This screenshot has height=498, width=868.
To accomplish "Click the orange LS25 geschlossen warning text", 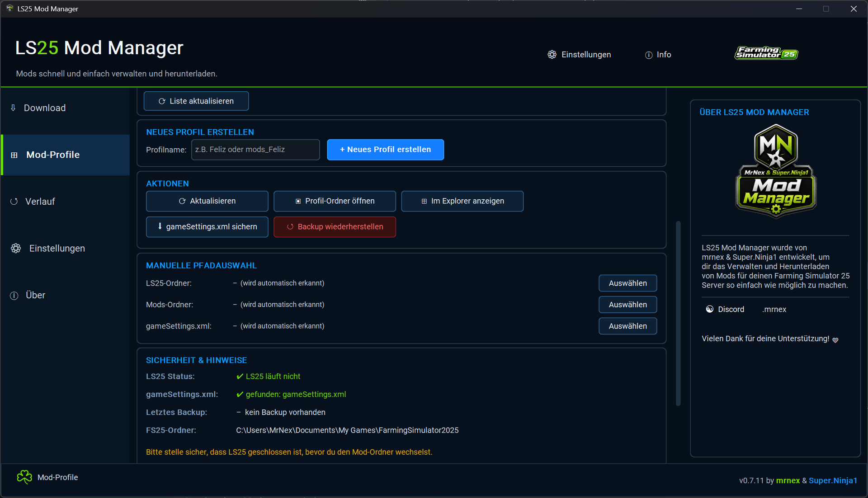I will coord(289,452).
